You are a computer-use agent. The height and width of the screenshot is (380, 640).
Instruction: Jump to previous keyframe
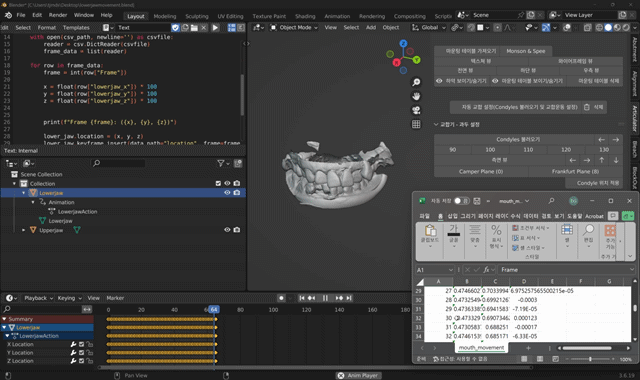[311, 298]
